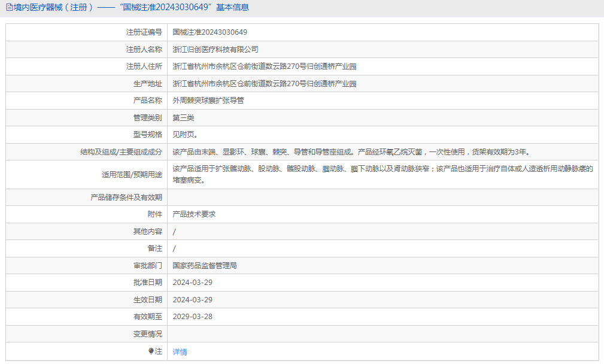Select intended use text starting 该产品适用于扩张髂动脉
This screenshot has width=604, height=364.
pyautogui.click(x=383, y=174)
